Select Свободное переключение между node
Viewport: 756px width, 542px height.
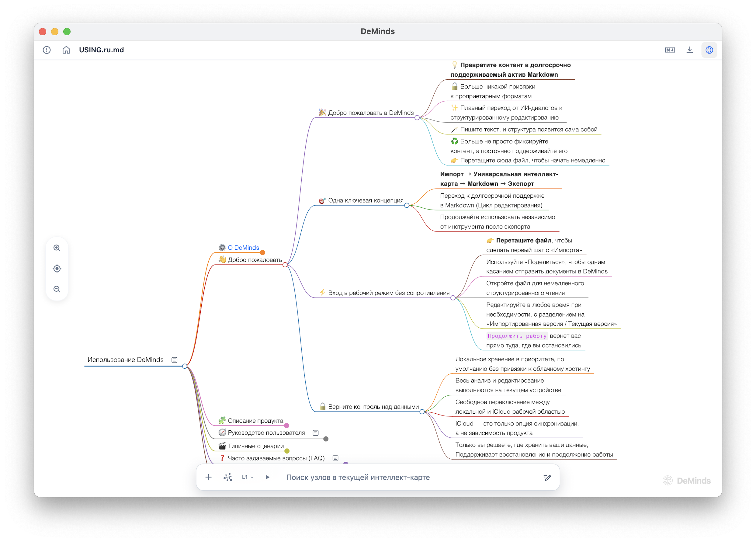pyautogui.click(x=510, y=407)
